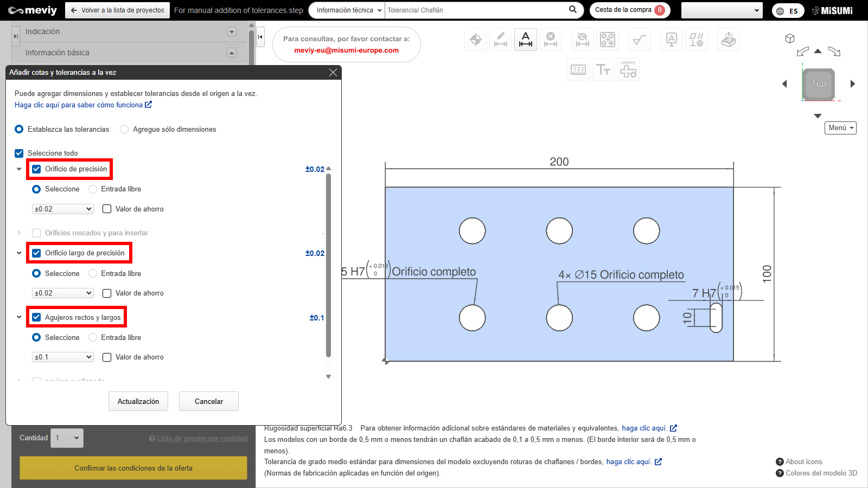Click the hide dimensions eye icon
The width and height of the screenshot is (868, 488).
tap(582, 40)
